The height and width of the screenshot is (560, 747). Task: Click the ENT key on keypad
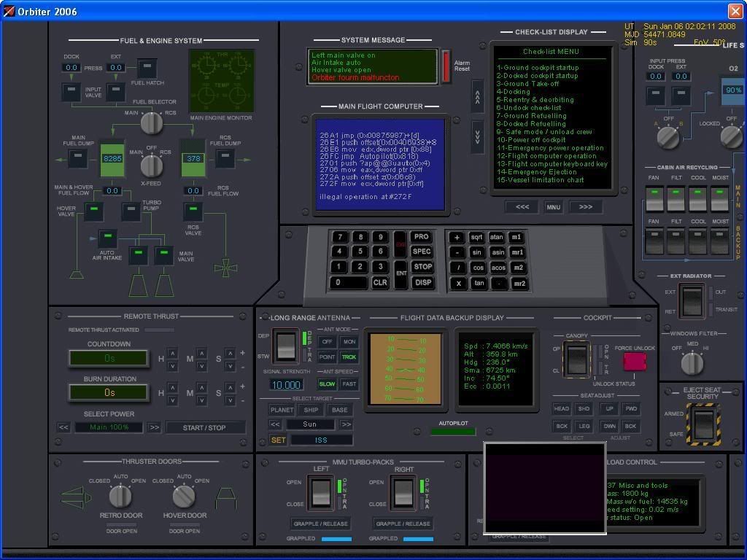tap(401, 273)
